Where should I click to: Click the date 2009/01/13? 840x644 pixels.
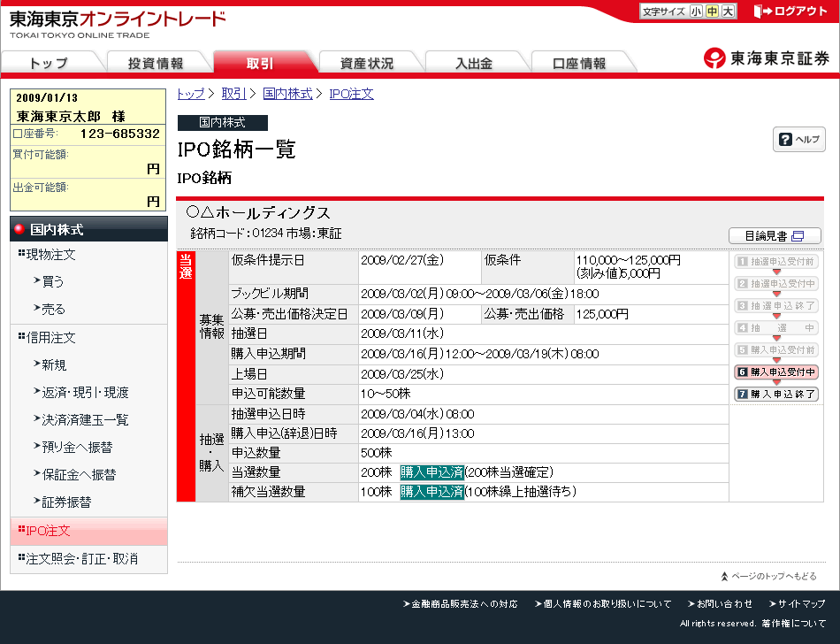coord(47,98)
